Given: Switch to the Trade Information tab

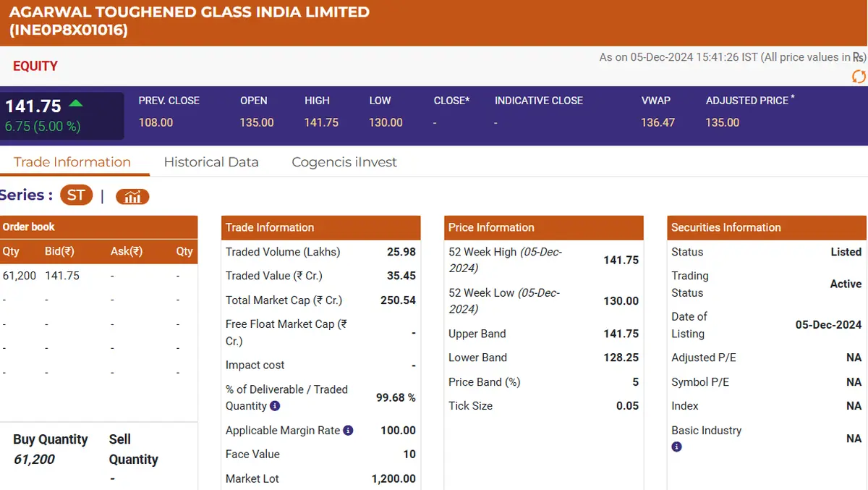Looking at the screenshot, I should (x=72, y=161).
